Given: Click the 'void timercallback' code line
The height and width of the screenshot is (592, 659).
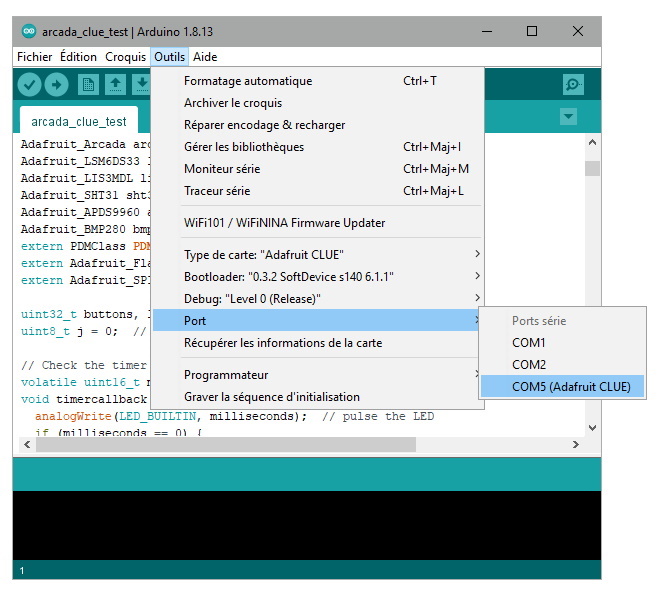Looking at the screenshot, I should tap(86, 399).
